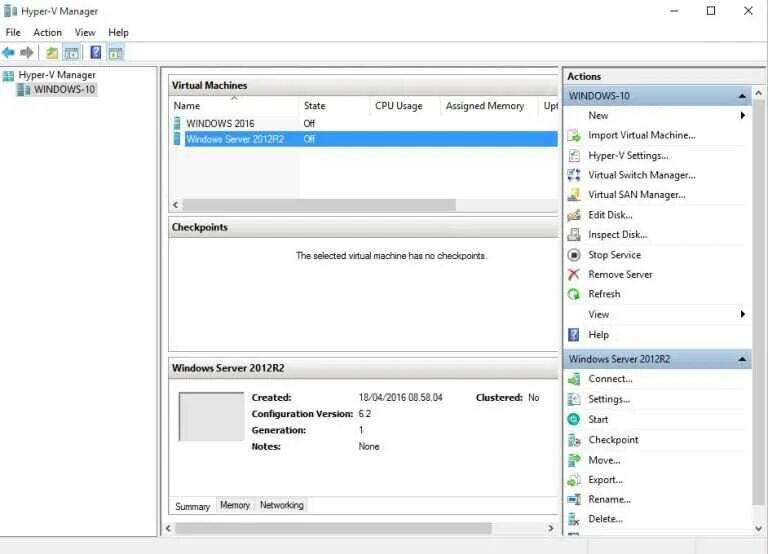This screenshot has height=554, width=768.
Task: Open the Action menu
Action: click(48, 32)
